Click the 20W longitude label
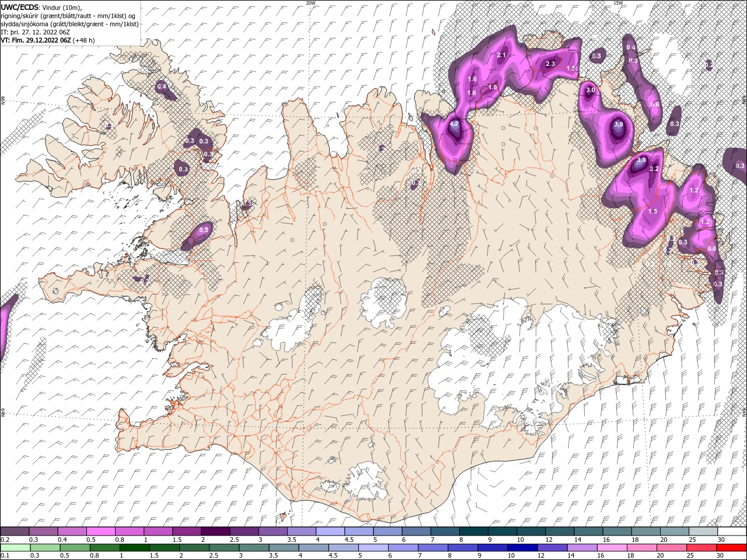 tap(311, 3)
